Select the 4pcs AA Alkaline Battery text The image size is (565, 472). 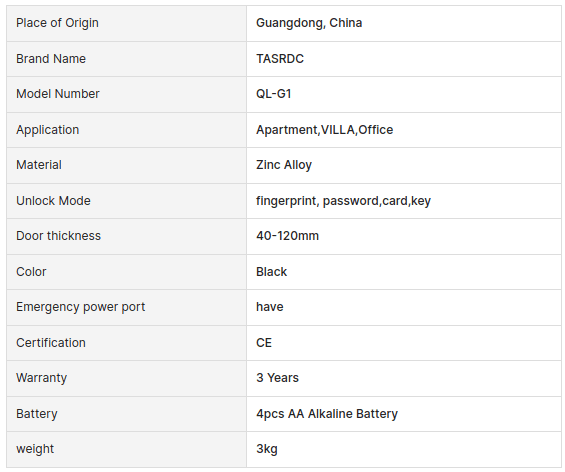coord(327,414)
